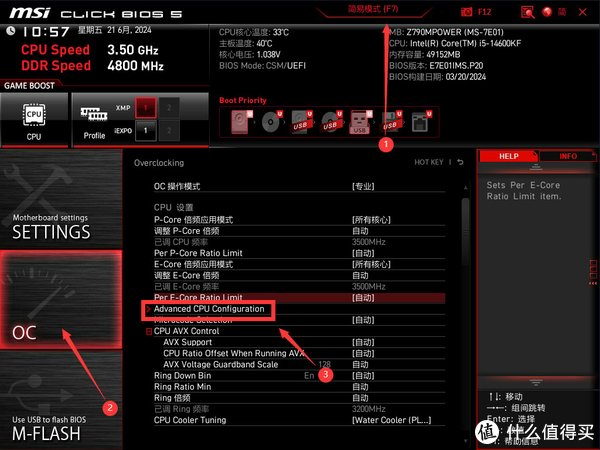Image resolution: width=600 pixels, height=450 pixels.
Task: Collapse the CPU AVX Control group
Action: (x=149, y=331)
